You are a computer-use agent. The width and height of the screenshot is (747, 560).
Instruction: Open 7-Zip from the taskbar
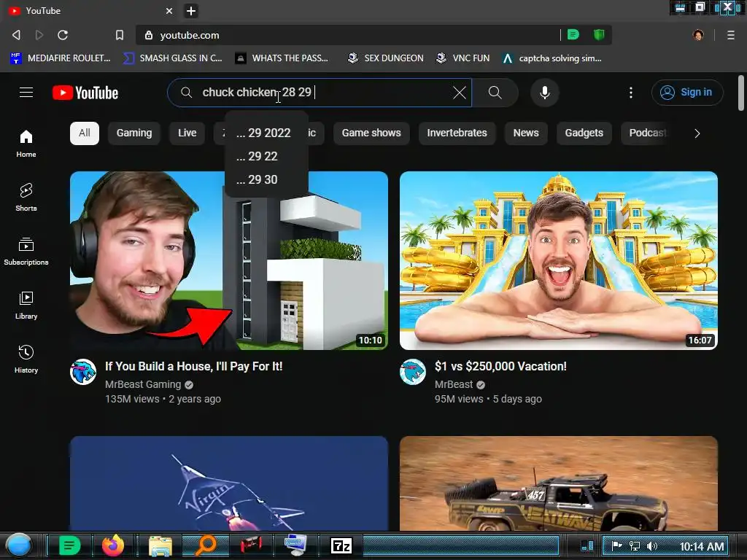pyautogui.click(x=341, y=545)
